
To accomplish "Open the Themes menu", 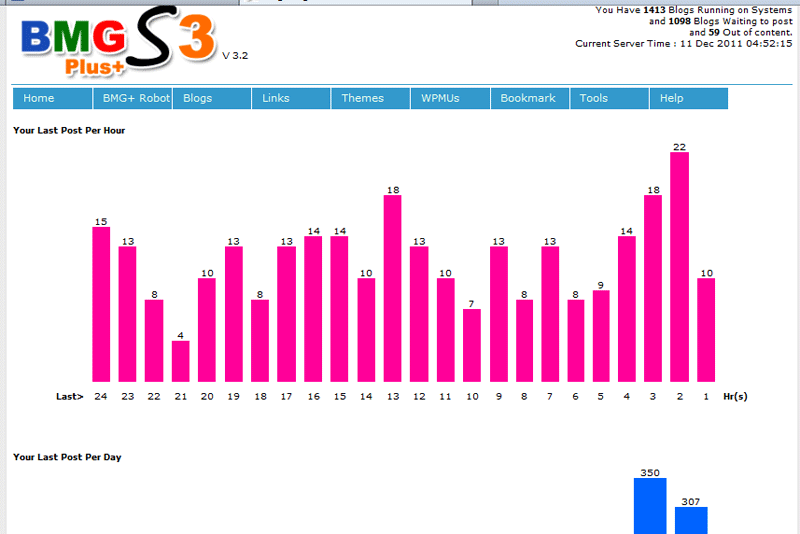I will [370, 98].
